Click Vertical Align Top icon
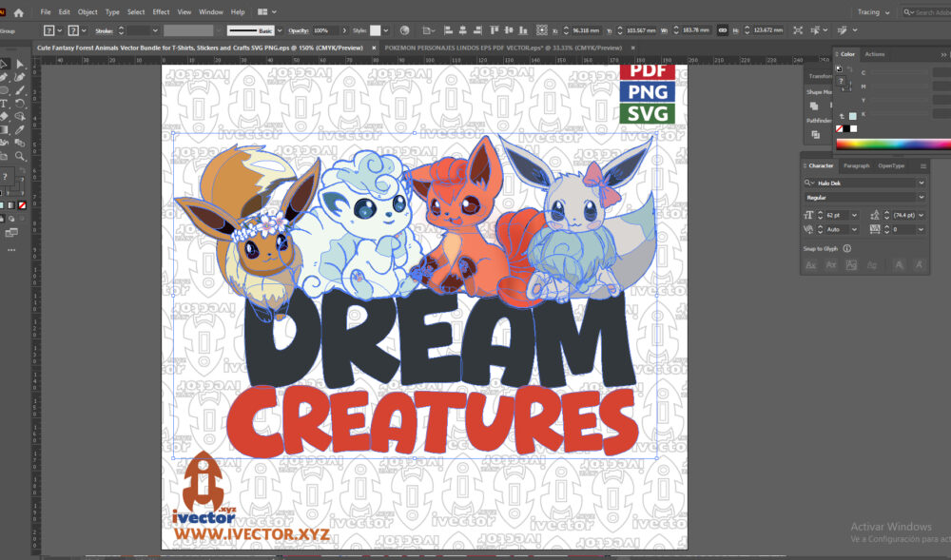 [x=495, y=30]
